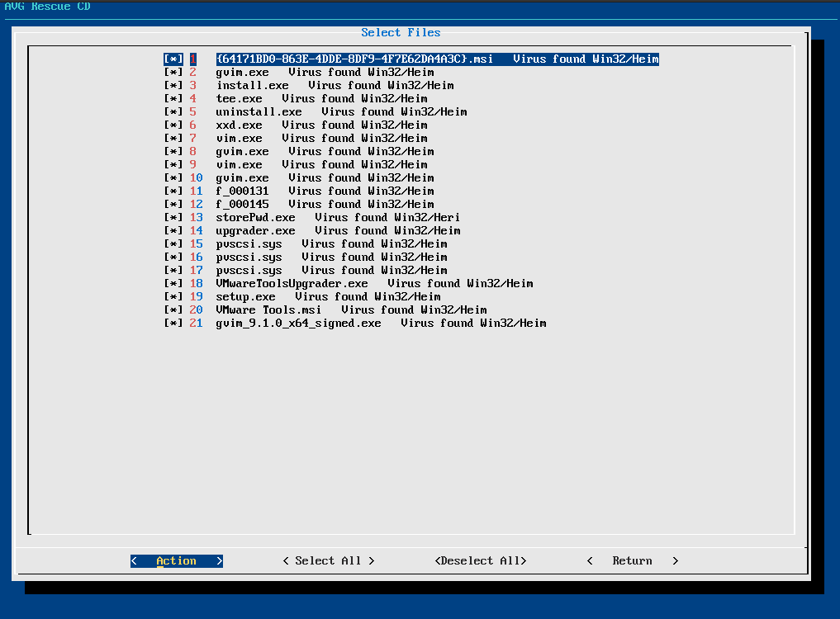Click the gvim.exe name on row 8
Viewport: 840px width, 619px height.
click(242, 152)
